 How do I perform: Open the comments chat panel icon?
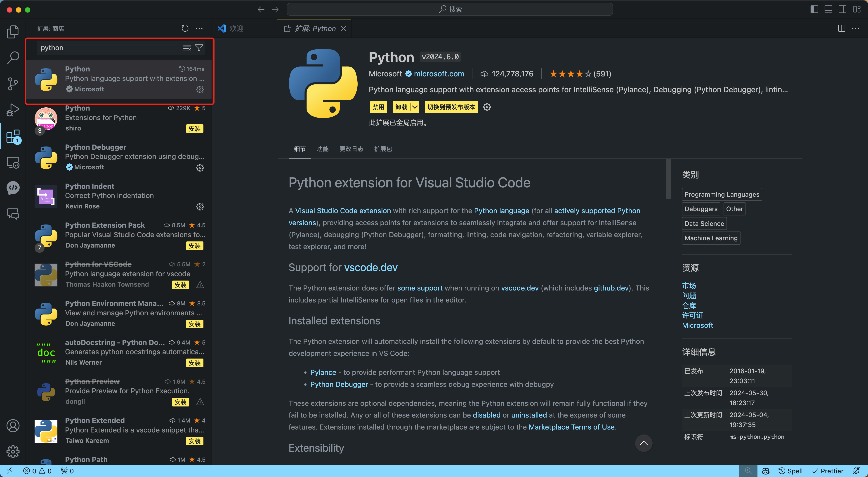(13, 214)
